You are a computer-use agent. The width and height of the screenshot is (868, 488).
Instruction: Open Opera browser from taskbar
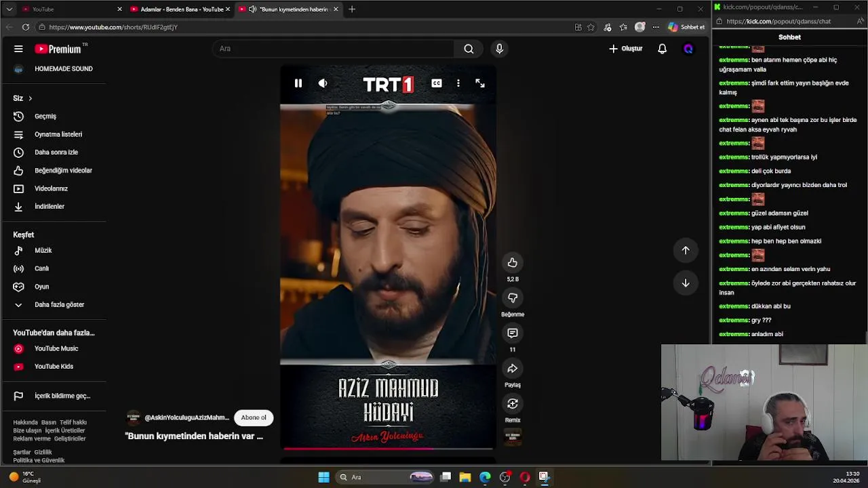click(524, 477)
